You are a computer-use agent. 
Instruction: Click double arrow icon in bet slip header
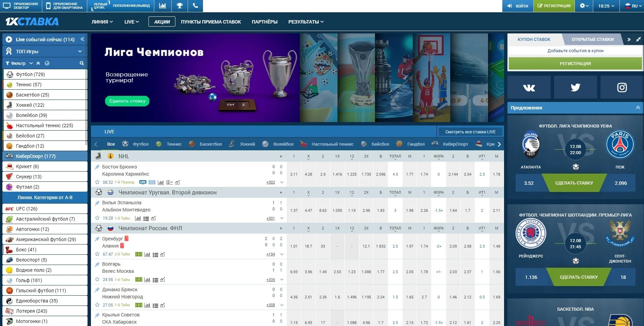[629, 39]
